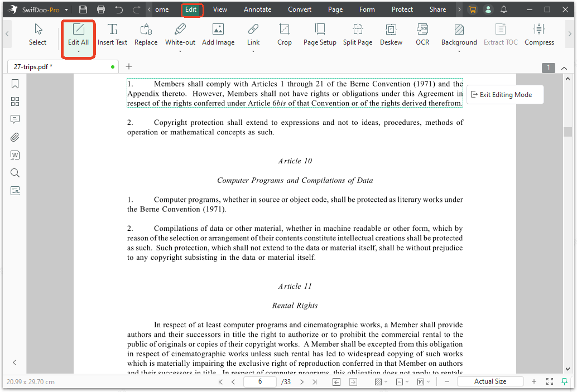
Task: Activate the Crop tool
Action: 285,35
